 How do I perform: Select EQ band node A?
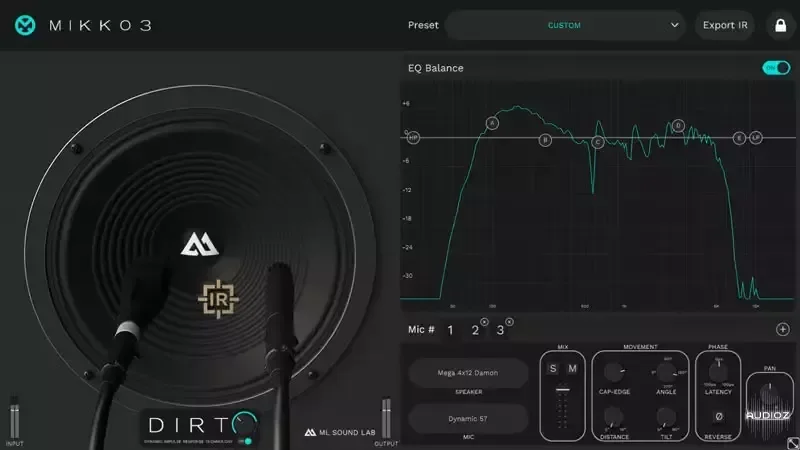click(x=492, y=123)
